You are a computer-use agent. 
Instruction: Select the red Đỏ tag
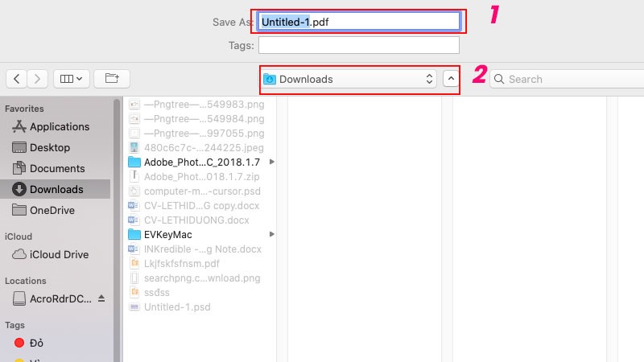point(36,343)
